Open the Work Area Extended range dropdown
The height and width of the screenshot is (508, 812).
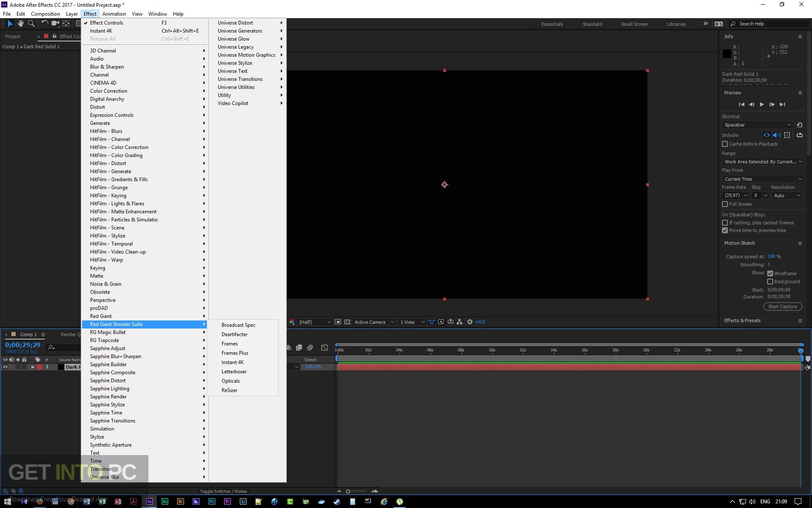coord(763,162)
